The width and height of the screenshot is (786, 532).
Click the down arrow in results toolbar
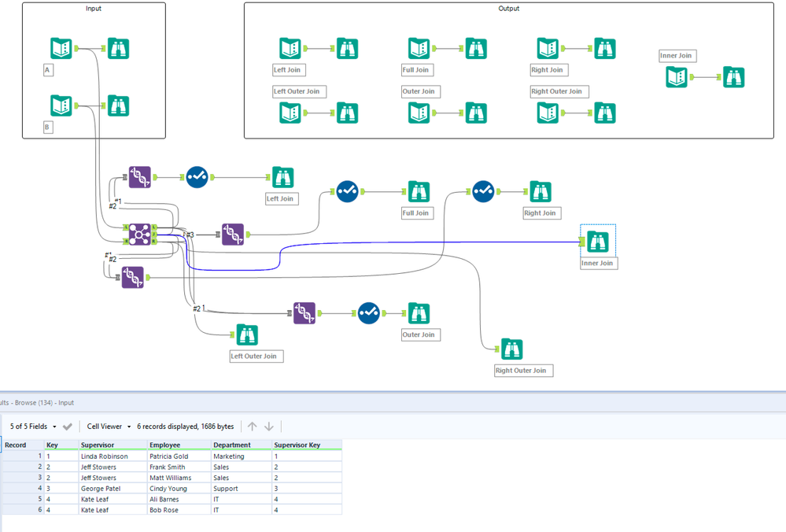coord(269,427)
